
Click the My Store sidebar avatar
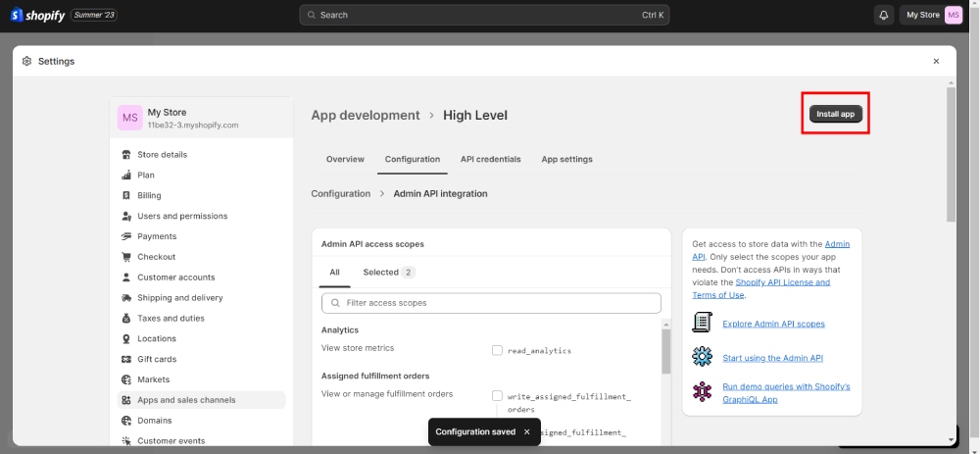(x=130, y=118)
